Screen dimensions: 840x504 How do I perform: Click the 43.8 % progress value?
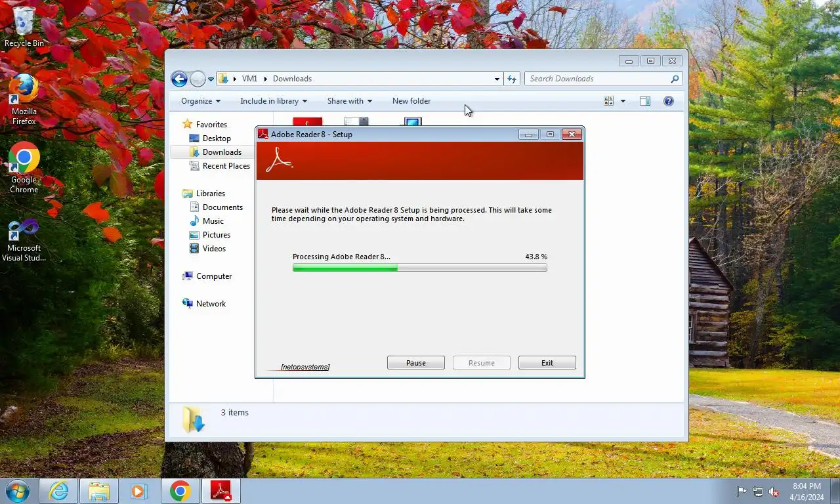(536, 257)
